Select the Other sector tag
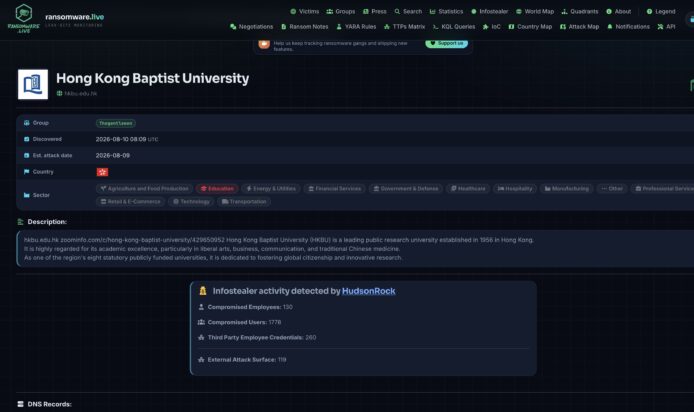694x412 pixels. tap(612, 189)
